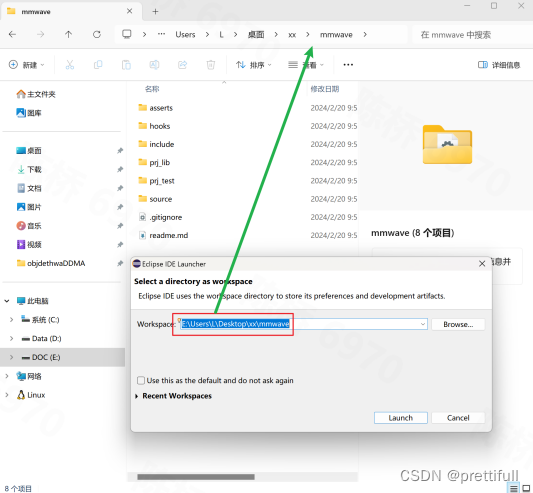
Task: Open the three-dot more options menu
Action: click(348, 65)
